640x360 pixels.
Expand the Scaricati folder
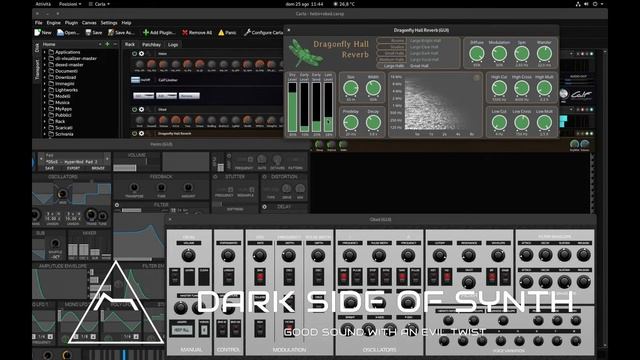[x=45, y=128]
